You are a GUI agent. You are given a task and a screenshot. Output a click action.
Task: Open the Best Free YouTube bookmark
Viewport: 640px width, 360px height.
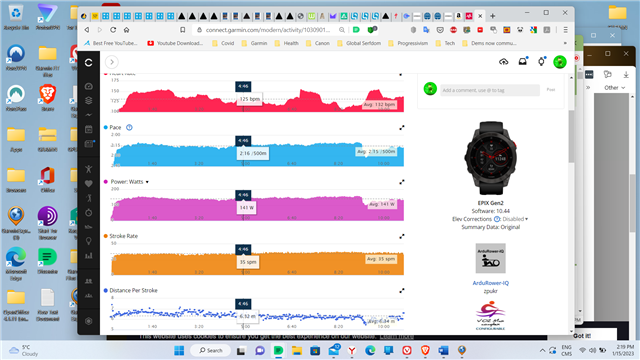111,43
